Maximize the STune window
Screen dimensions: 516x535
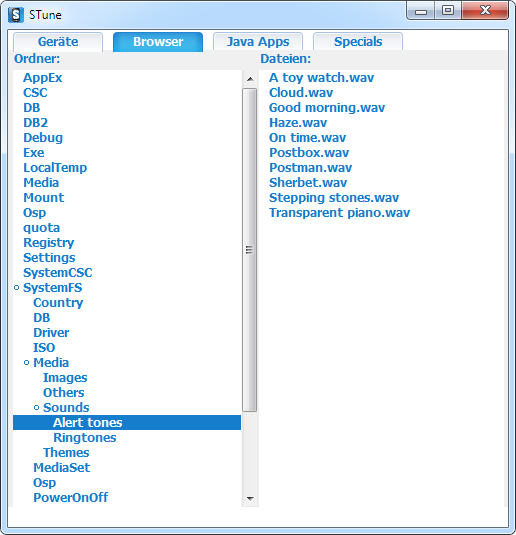click(448, 10)
